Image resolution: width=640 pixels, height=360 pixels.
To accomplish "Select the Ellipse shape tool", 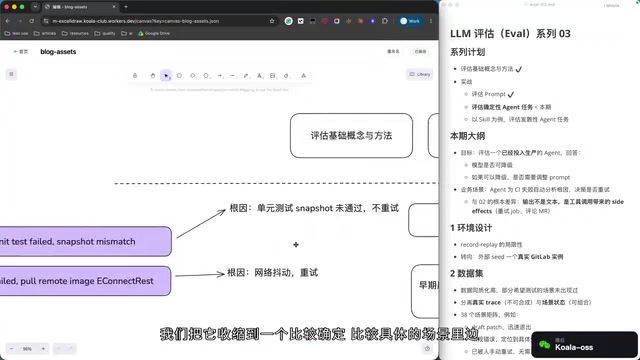I will [206, 76].
